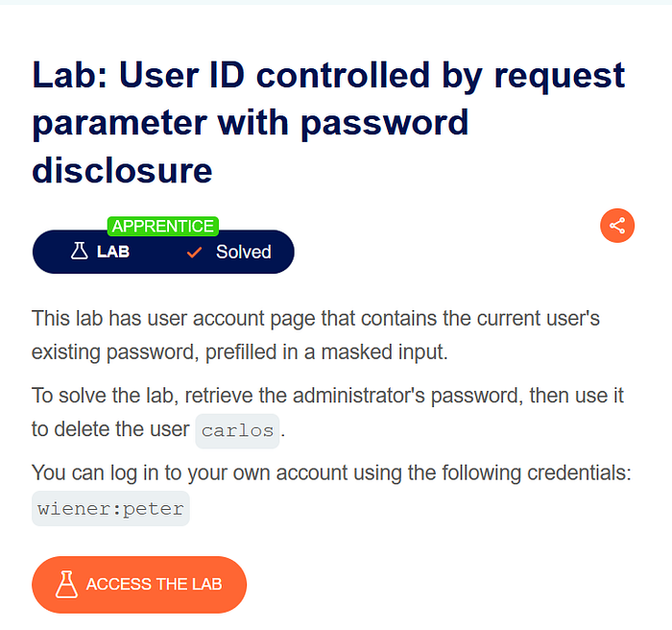
Task: Click the Solved status text
Action: point(244,252)
